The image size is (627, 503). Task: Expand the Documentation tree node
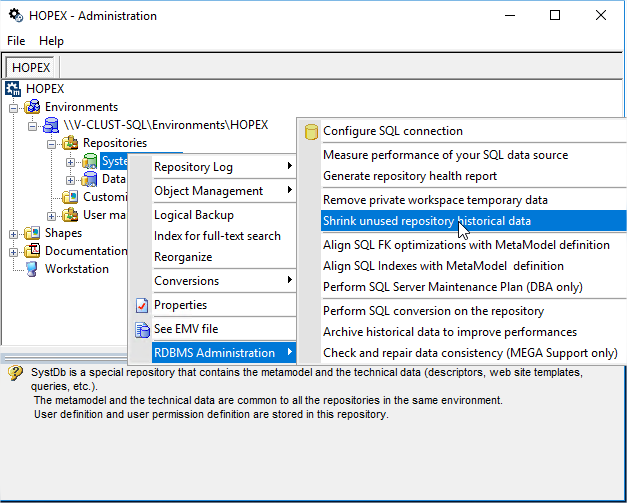click(x=14, y=251)
